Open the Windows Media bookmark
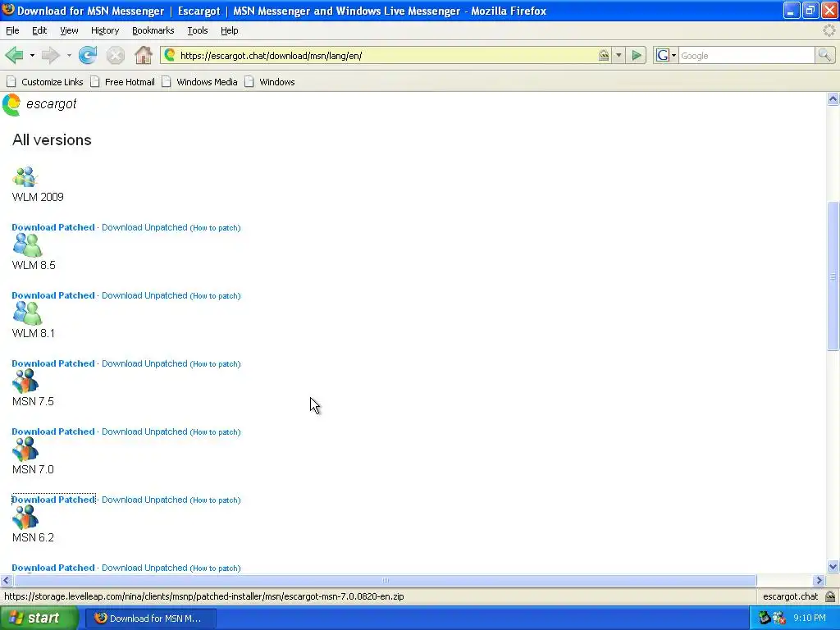The width and height of the screenshot is (840, 630). coord(200,82)
